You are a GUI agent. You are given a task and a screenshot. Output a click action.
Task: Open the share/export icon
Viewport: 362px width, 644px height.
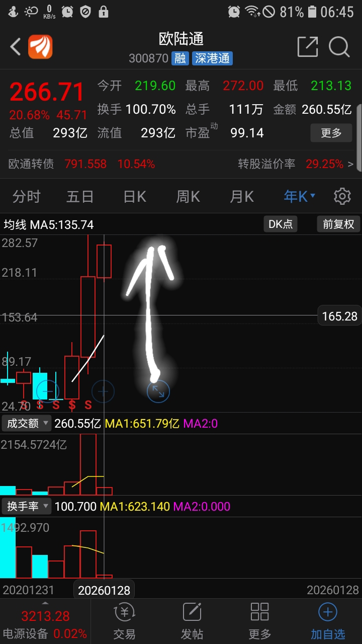click(308, 47)
